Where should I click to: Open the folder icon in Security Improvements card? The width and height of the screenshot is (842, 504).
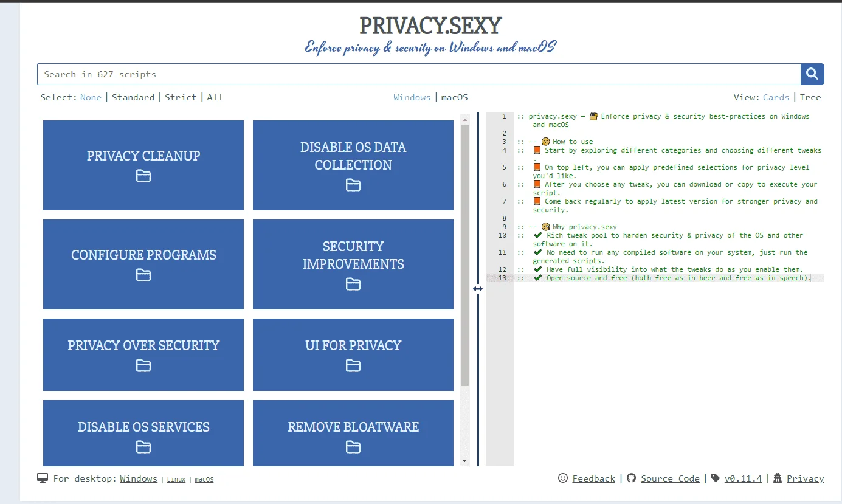[x=353, y=284]
